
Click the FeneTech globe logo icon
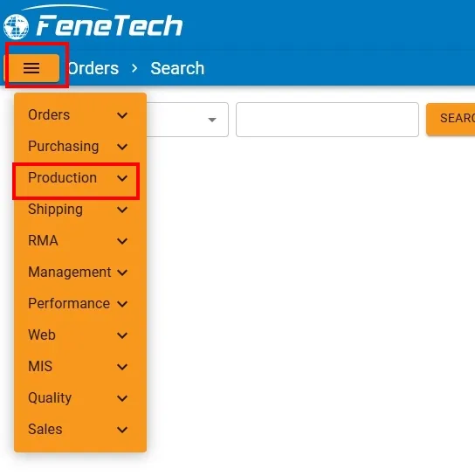pos(16,27)
